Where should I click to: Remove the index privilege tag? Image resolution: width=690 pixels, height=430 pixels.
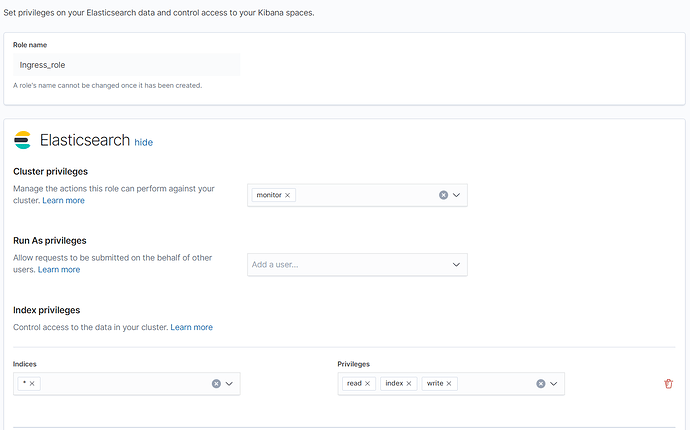click(x=409, y=383)
